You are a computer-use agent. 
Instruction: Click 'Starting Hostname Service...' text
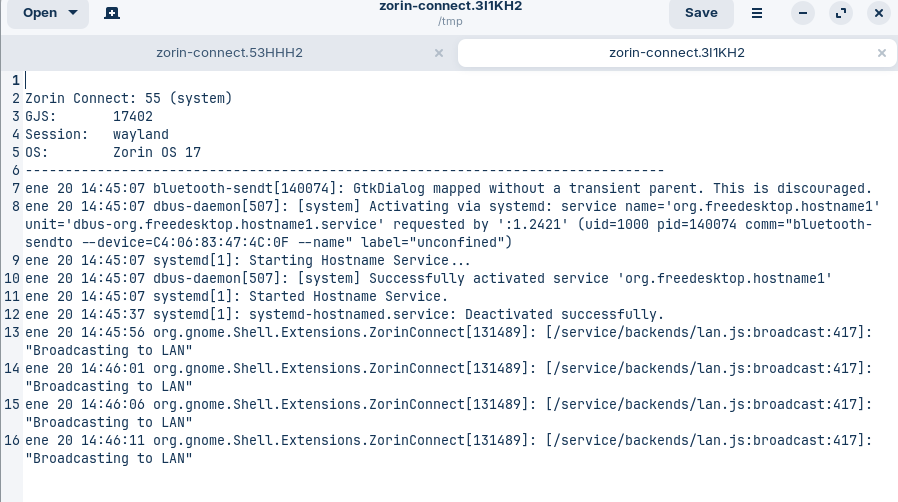pos(360,260)
